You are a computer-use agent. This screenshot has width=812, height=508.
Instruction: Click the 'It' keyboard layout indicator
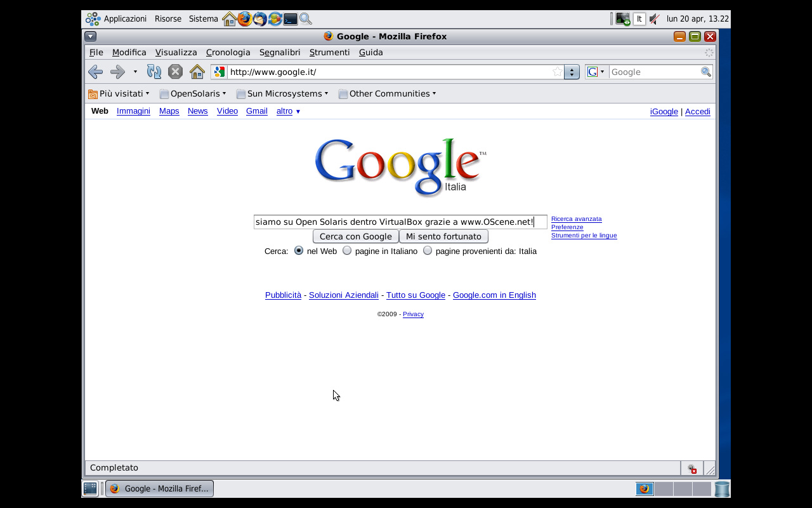[639, 19]
